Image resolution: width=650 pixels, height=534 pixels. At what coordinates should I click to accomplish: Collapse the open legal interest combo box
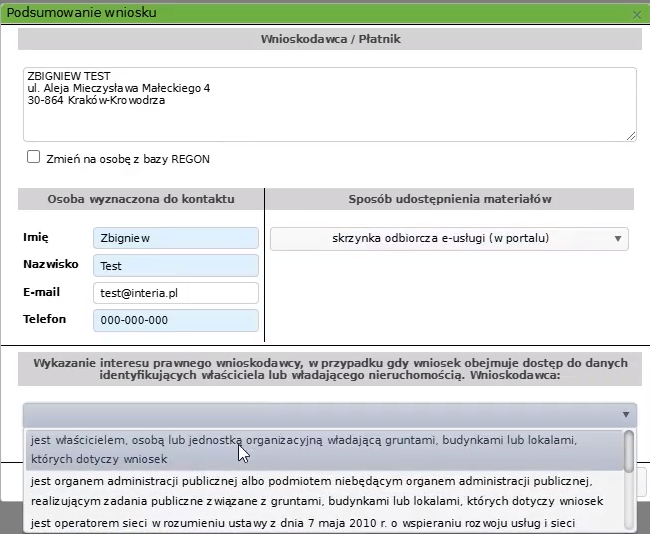(626, 415)
